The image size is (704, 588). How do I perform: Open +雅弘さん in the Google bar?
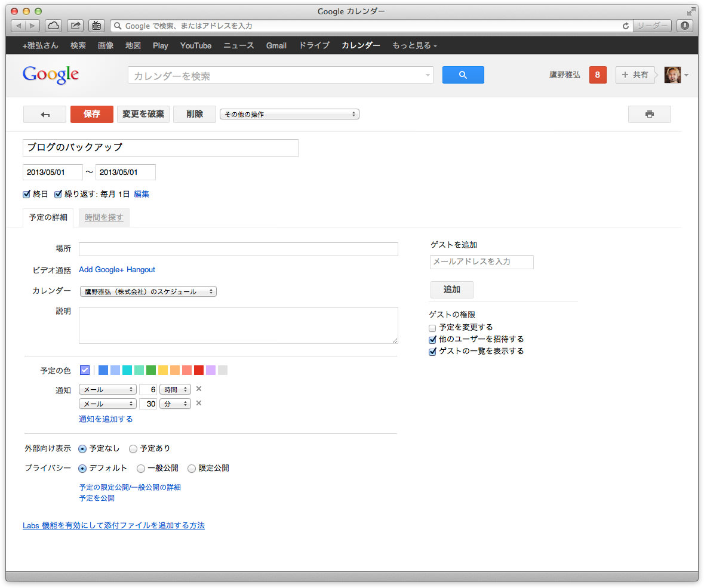[x=41, y=45]
